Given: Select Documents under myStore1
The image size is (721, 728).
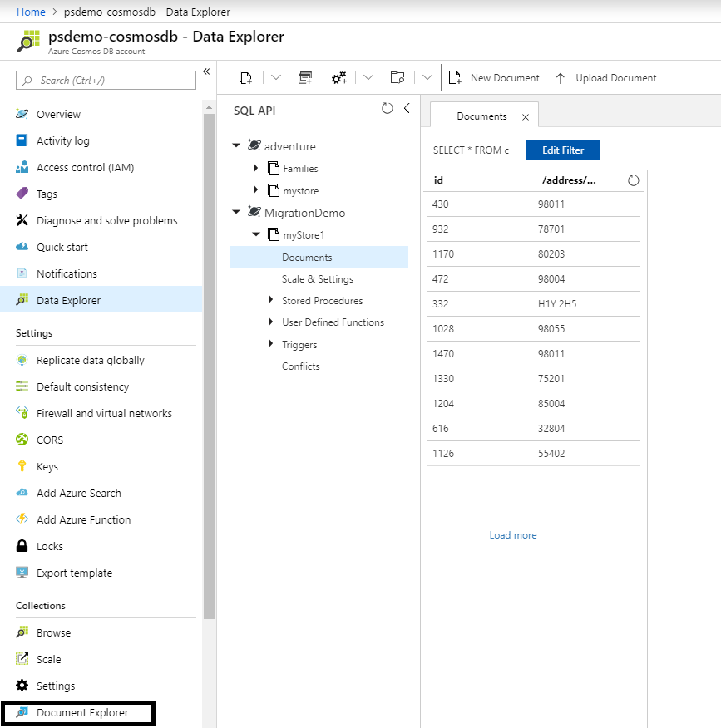Looking at the screenshot, I should pyautogui.click(x=319, y=258).
